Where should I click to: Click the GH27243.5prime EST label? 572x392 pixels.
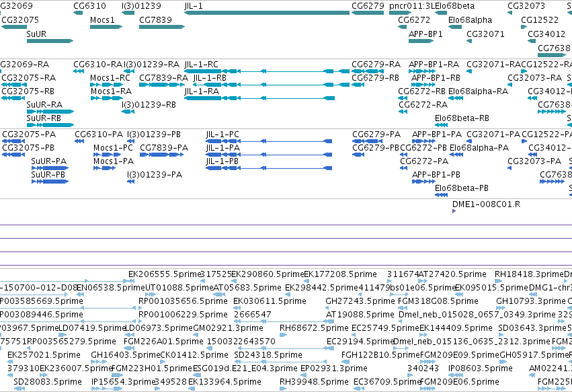click(360, 301)
